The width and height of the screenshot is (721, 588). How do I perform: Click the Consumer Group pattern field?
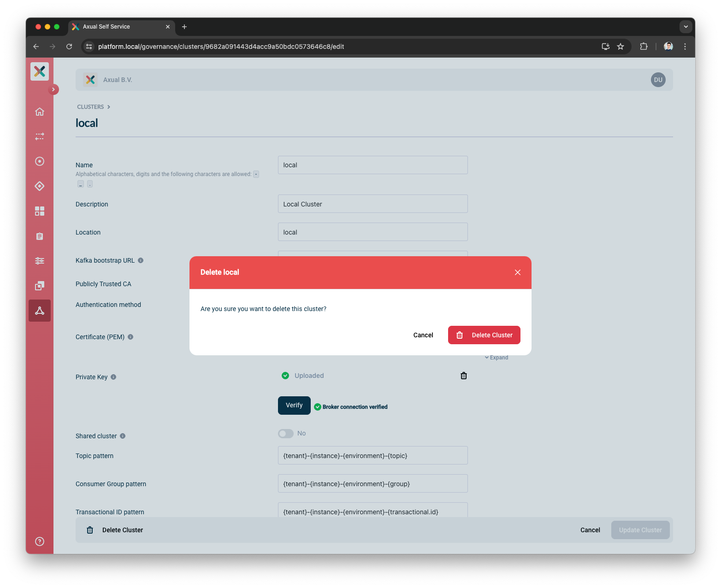372,483
